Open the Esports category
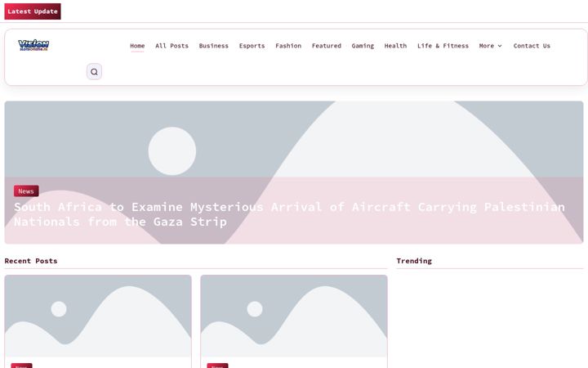This screenshot has width=588, height=368. pos(252,46)
